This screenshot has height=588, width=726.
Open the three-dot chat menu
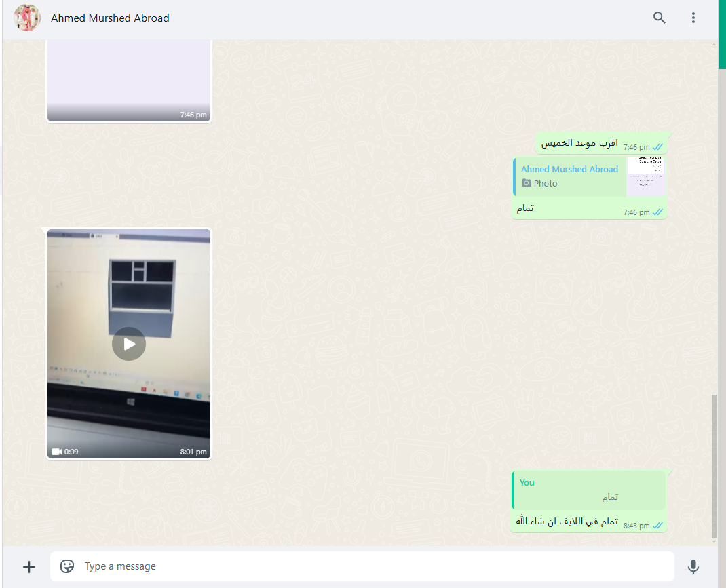click(693, 18)
